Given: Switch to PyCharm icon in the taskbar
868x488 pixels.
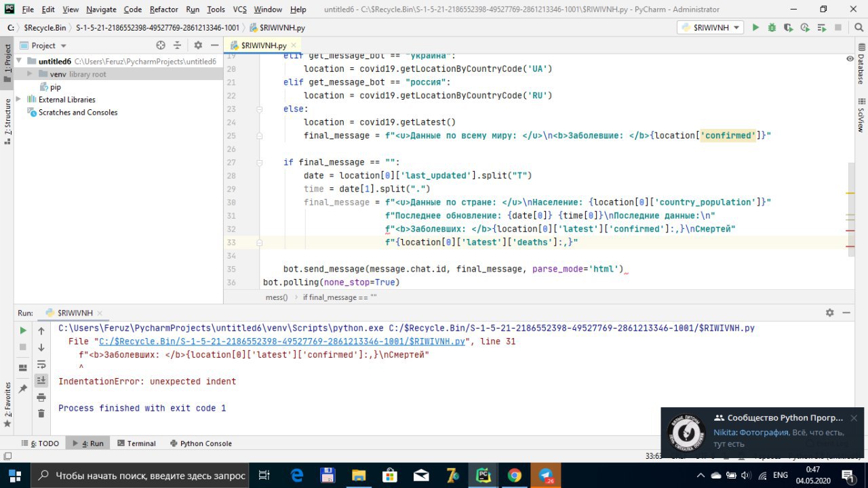Looking at the screenshot, I should click(483, 475).
